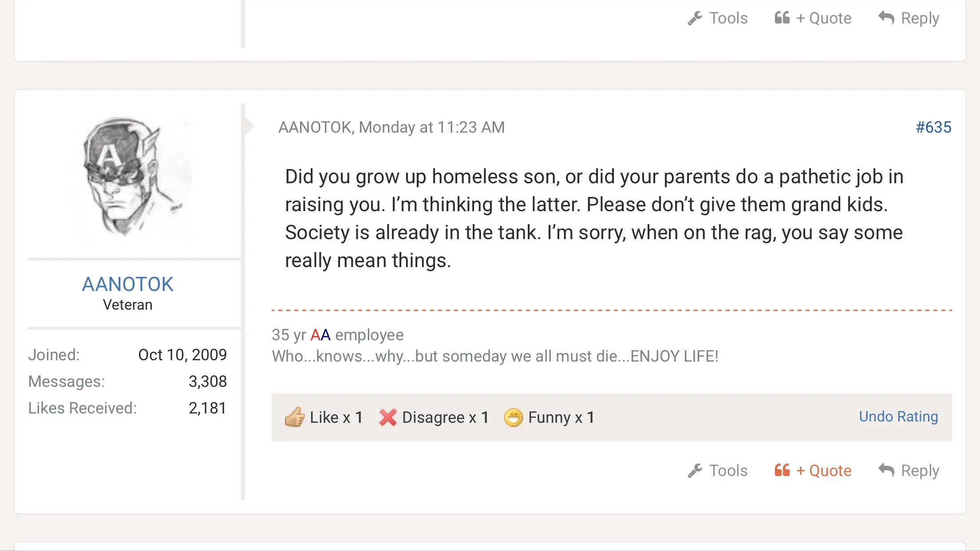
Task: Click the wrench Tools icon in post #635
Action: click(695, 471)
